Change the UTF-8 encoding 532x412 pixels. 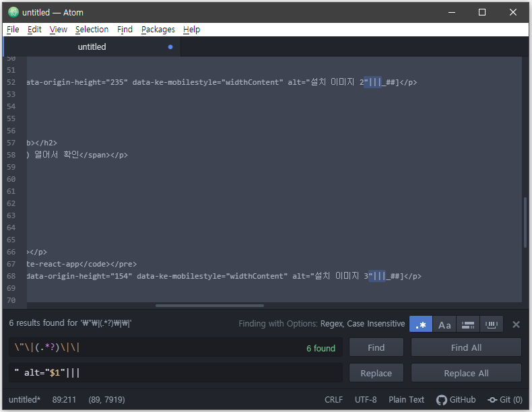pos(366,400)
